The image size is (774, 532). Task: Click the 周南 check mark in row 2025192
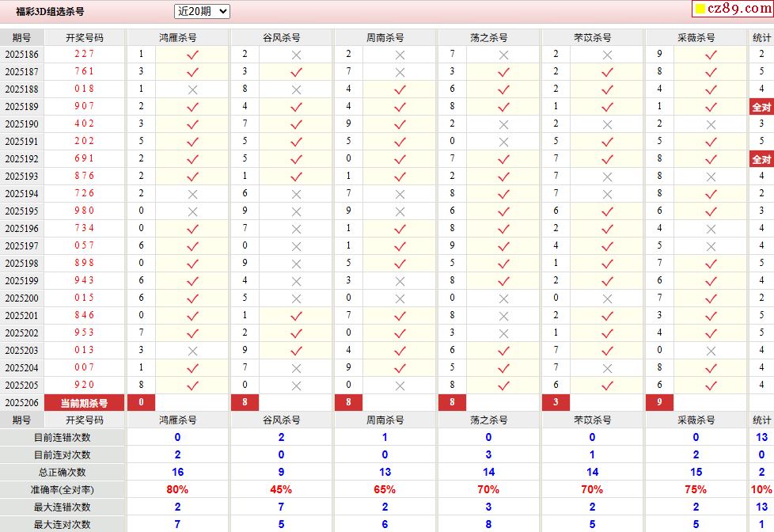click(400, 160)
